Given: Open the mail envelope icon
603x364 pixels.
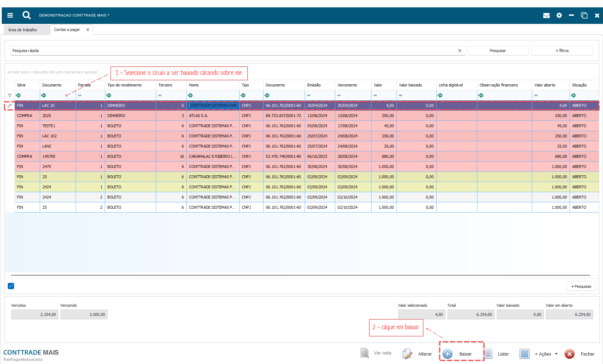Looking at the screenshot, I should pyautogui.click(x=546, y=15).
